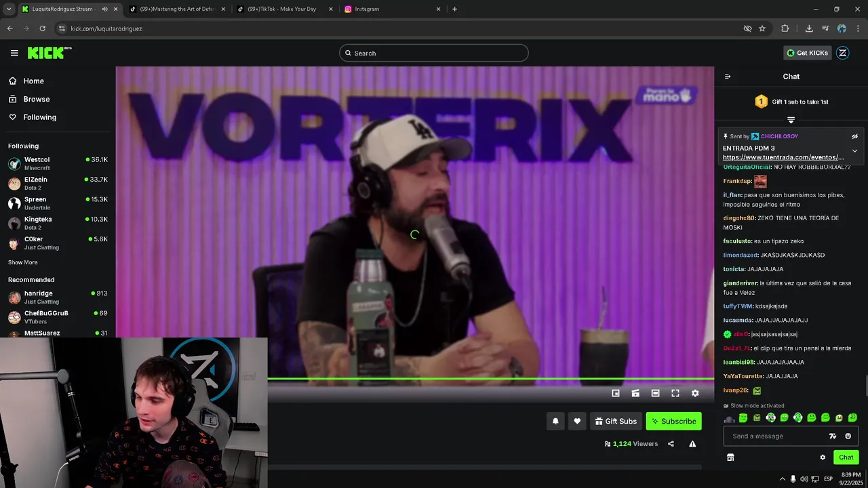Enable stream notifications with the bell button
The width and height of the screenshot is (868, 488).
tap(555, 421)
